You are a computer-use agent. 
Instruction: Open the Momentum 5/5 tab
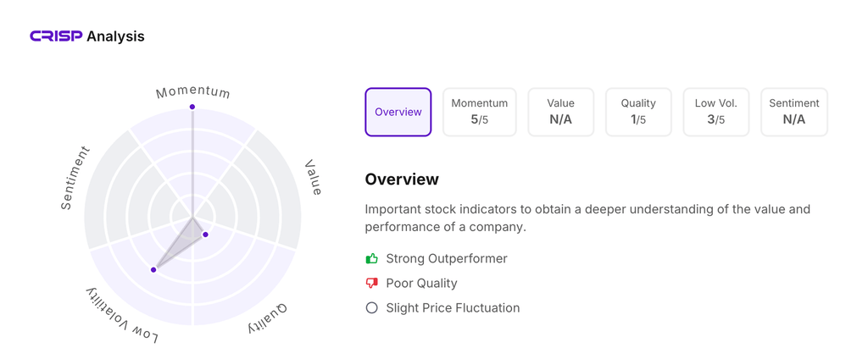(480, 112)
